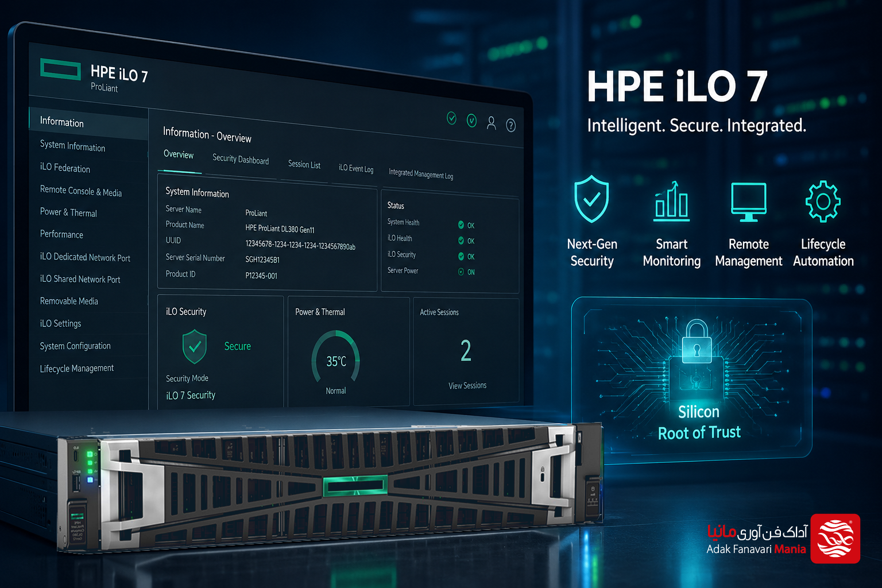
Task: Open the iLO Event Log tab
Action: pos(356,168)
